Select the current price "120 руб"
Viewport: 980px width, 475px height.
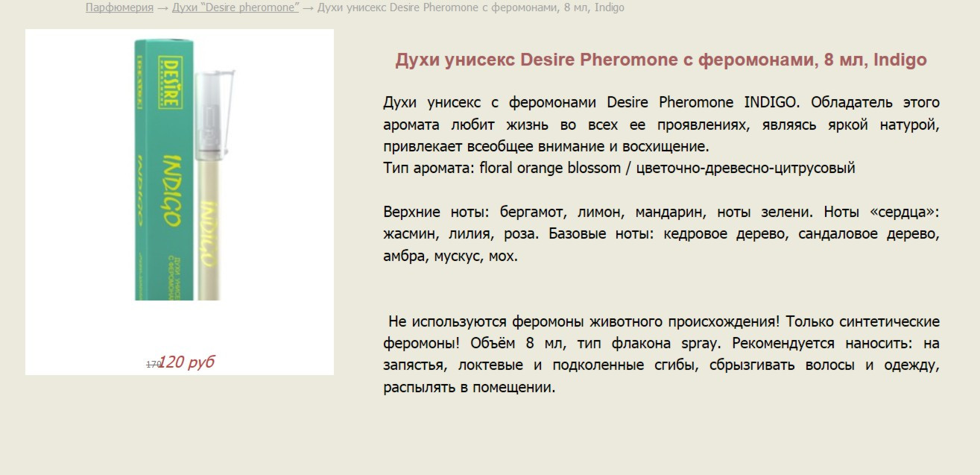[x=186, y=362]
